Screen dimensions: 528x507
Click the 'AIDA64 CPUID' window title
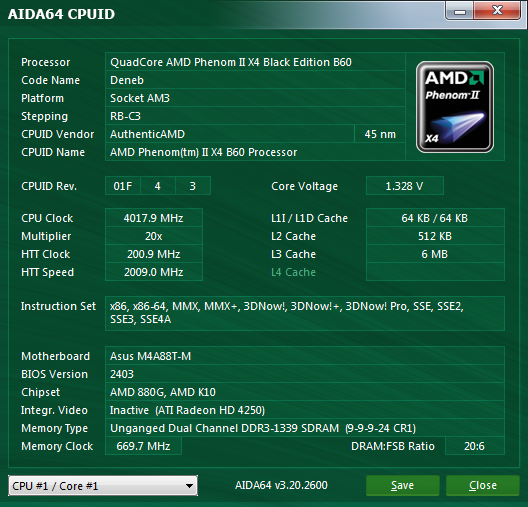[61, 14]
